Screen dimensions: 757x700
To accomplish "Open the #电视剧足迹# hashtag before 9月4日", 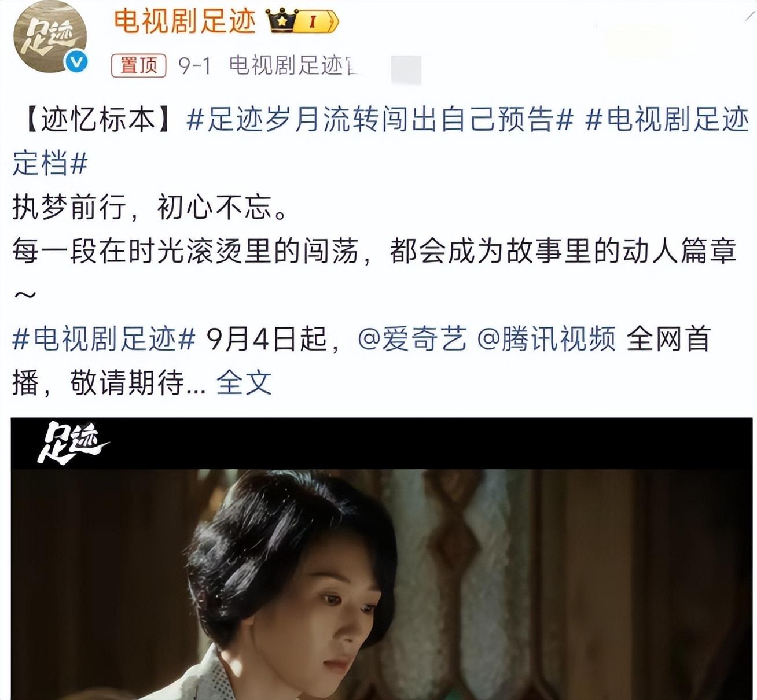I will (104, 339).
